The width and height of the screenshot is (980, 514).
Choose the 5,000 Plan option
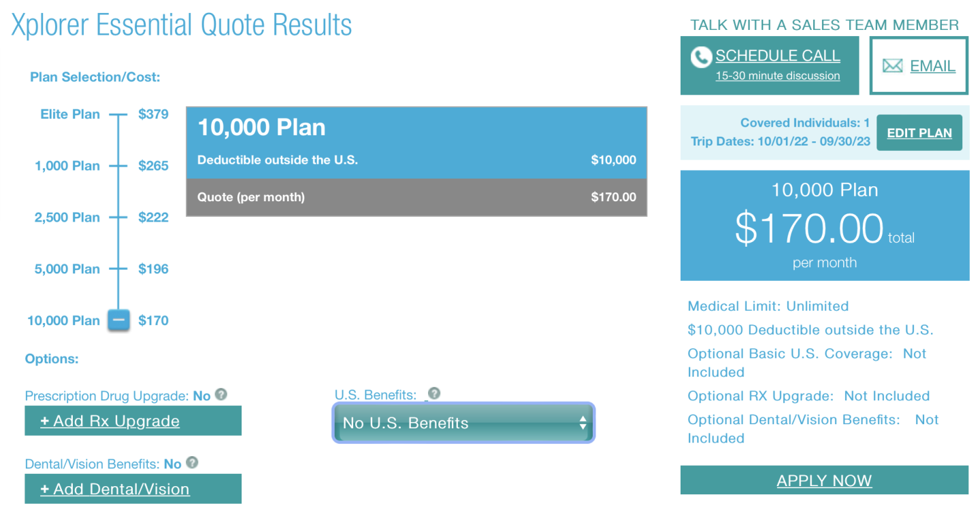67,269
